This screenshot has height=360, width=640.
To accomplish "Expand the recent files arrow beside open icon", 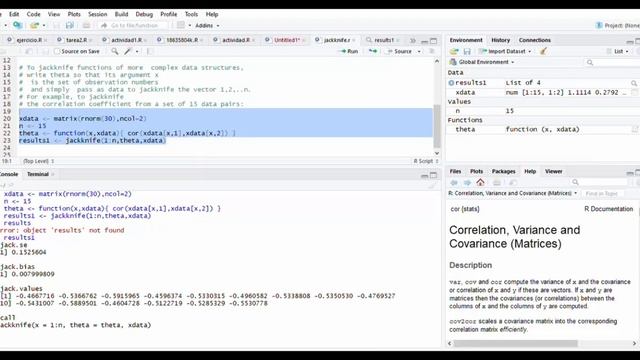I will (44, 25).
